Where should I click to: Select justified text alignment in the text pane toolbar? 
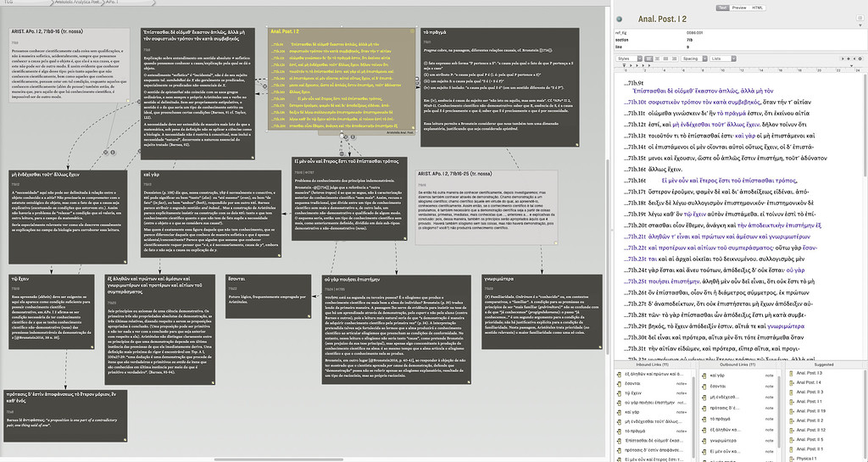666,58
